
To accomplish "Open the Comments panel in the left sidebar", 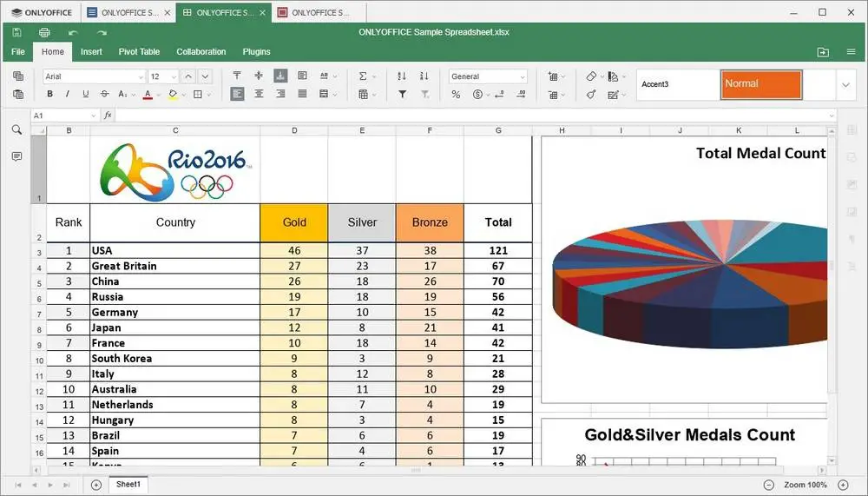I will [17, 157].
